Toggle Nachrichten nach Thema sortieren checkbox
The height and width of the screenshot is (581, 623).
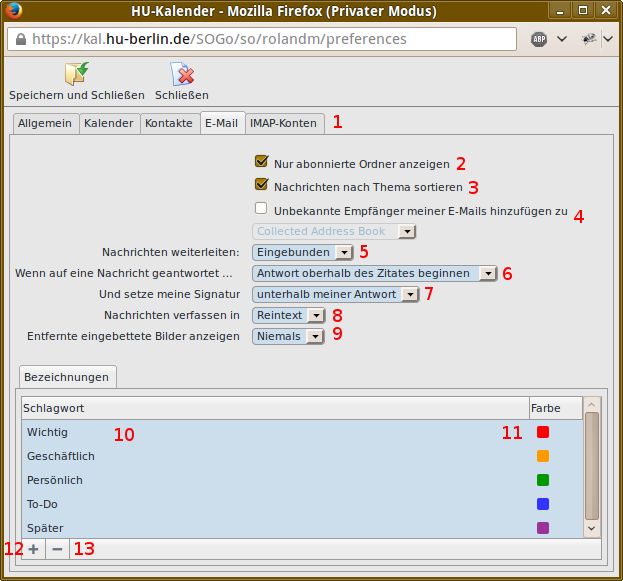(262, 185)
